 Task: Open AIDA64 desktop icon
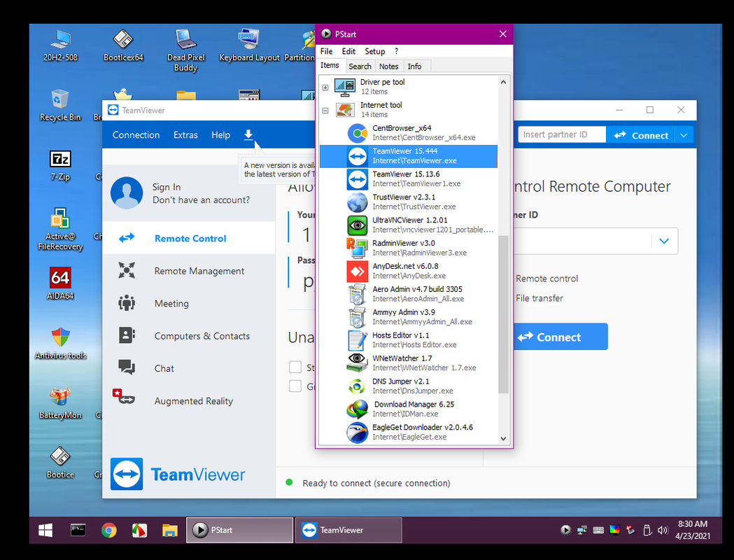60,278
